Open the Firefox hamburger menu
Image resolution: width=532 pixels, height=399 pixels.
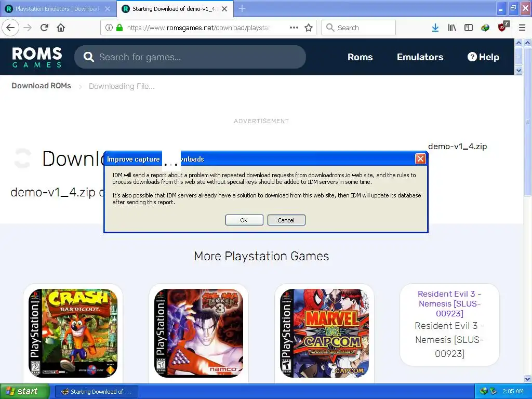click(x=522, y=28)
